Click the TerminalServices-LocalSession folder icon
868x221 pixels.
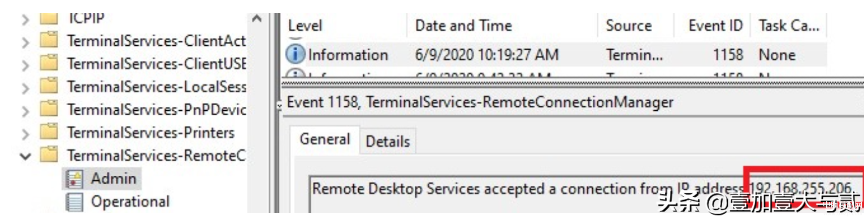tap(49, 86)
